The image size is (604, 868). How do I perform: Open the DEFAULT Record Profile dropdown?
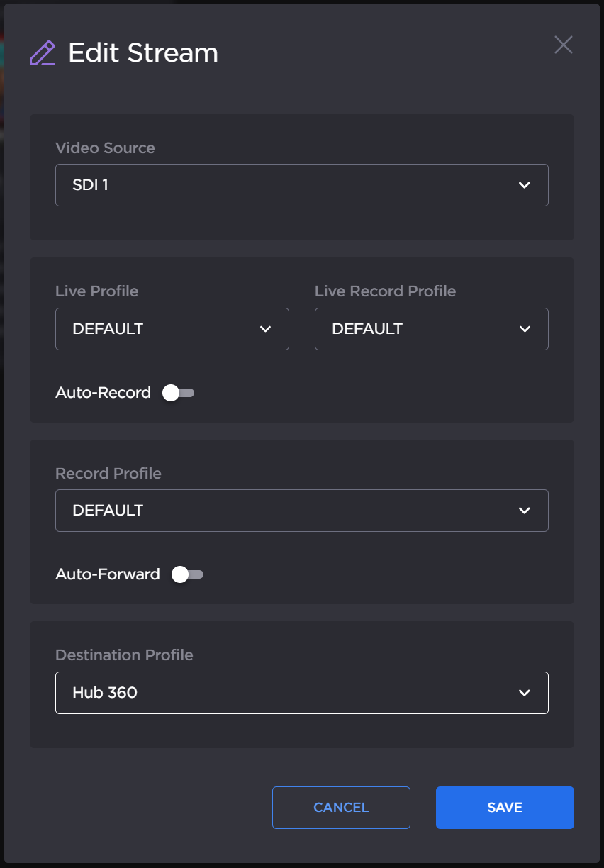point(301,511)
